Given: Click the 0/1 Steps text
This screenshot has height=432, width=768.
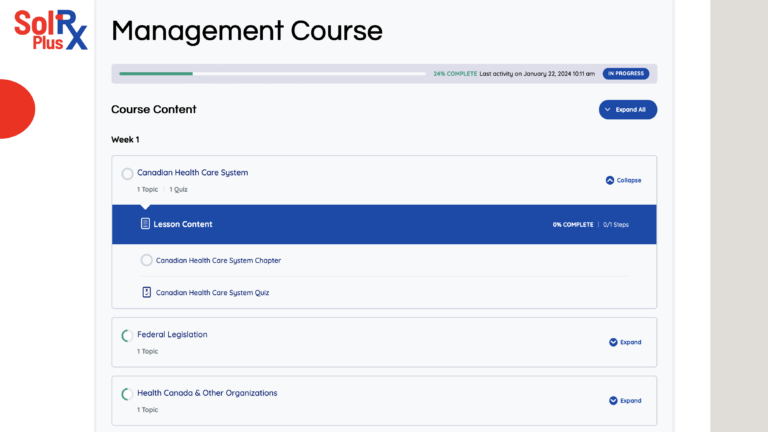Looking at the screenshot, I should point(616,225).
